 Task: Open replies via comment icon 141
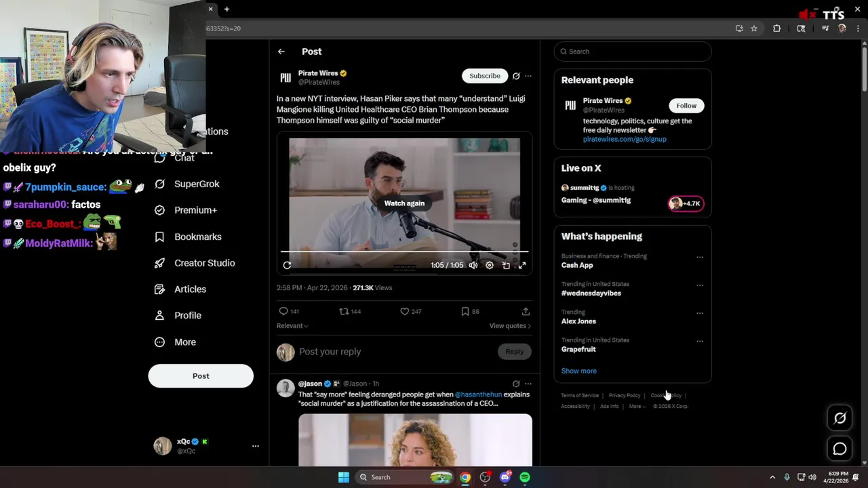[289, 312]
